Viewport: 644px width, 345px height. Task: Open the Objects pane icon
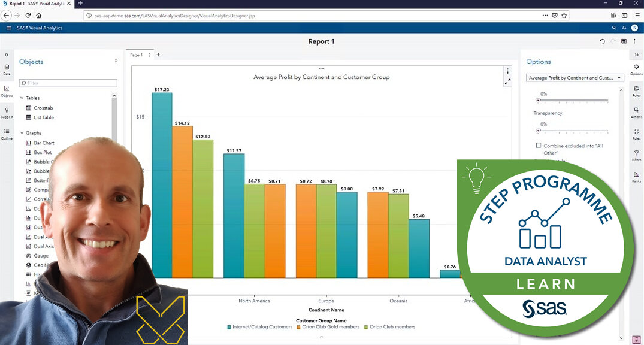[7, 88]
